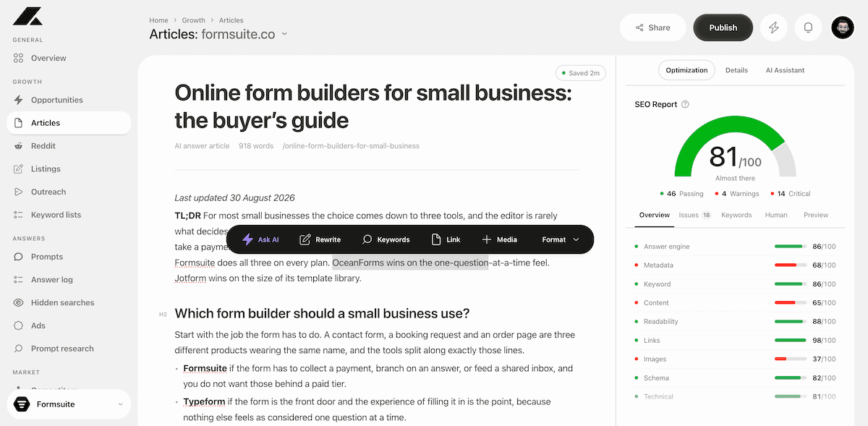868x426 pixels.
Task: Click the Last updated 30 August 2026 line
Action: pyautogui.click(x=235, y=197)
